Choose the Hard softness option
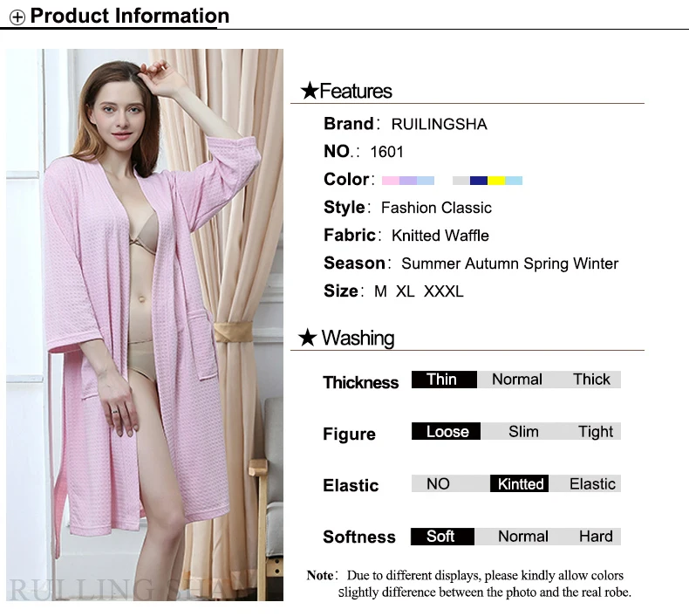Screen dimensions: 689x616 [x=596, y=537]
